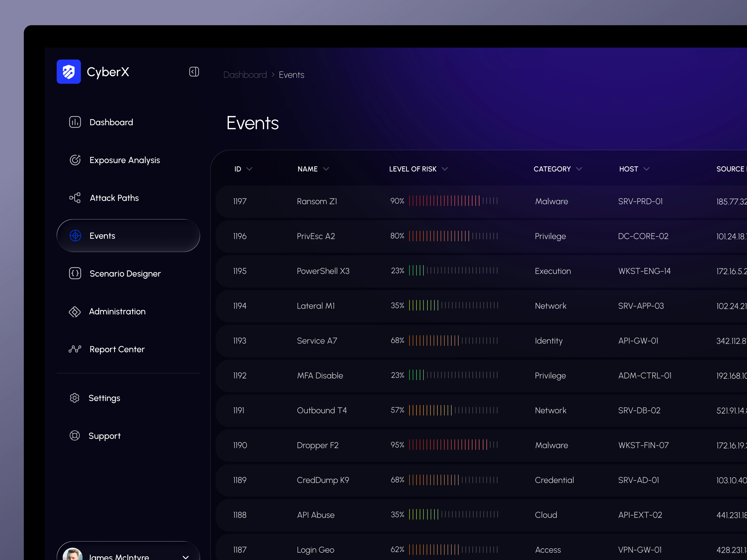
Task: Click the host name SRV-PRD-01
Action: (x=640, y=201)
